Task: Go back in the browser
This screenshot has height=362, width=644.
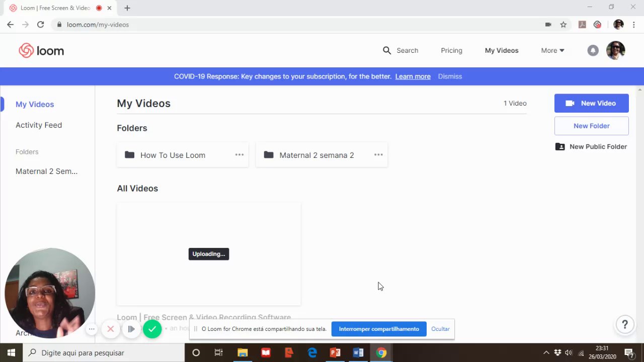Action: [x=10, y=24]
